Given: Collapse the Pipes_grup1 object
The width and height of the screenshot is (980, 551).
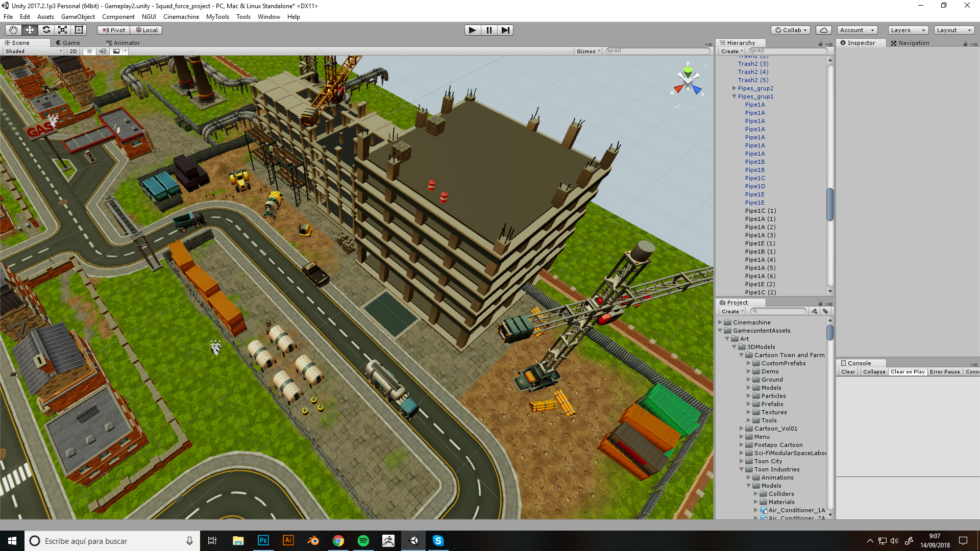Looking at the screenshot, I should [x=734, y=96].
